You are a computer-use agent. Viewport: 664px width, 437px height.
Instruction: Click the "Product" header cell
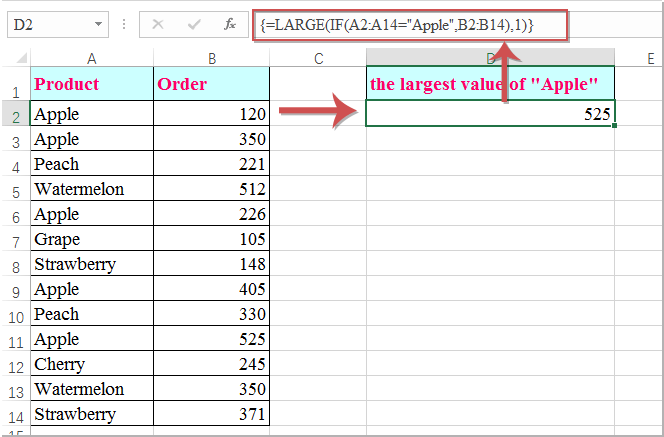pos(91,84)
